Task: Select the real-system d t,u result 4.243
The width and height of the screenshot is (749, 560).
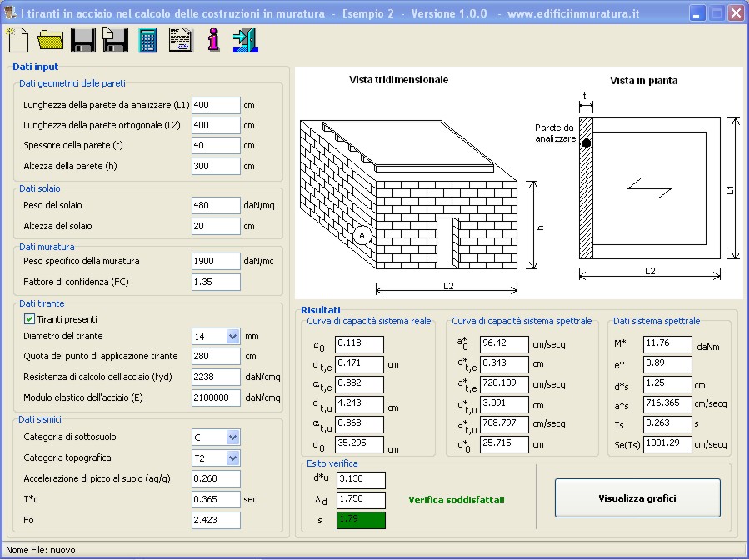Action: (x=359, y=404)
